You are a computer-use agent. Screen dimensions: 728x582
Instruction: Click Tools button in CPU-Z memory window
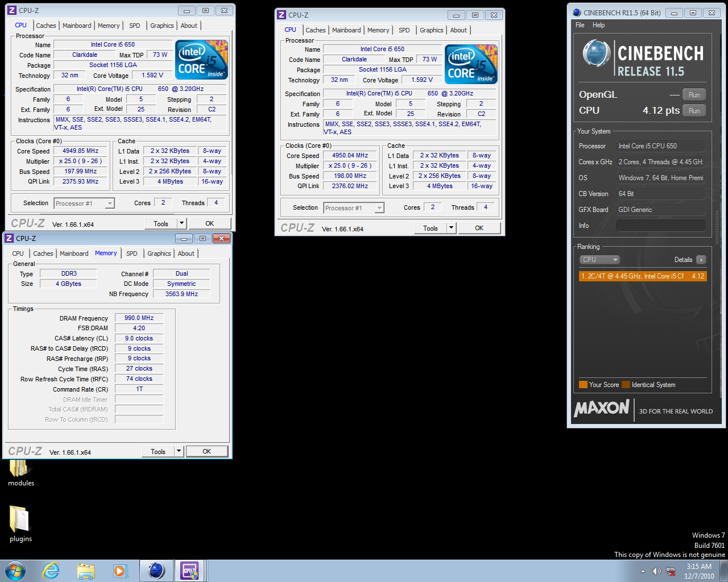158,451
